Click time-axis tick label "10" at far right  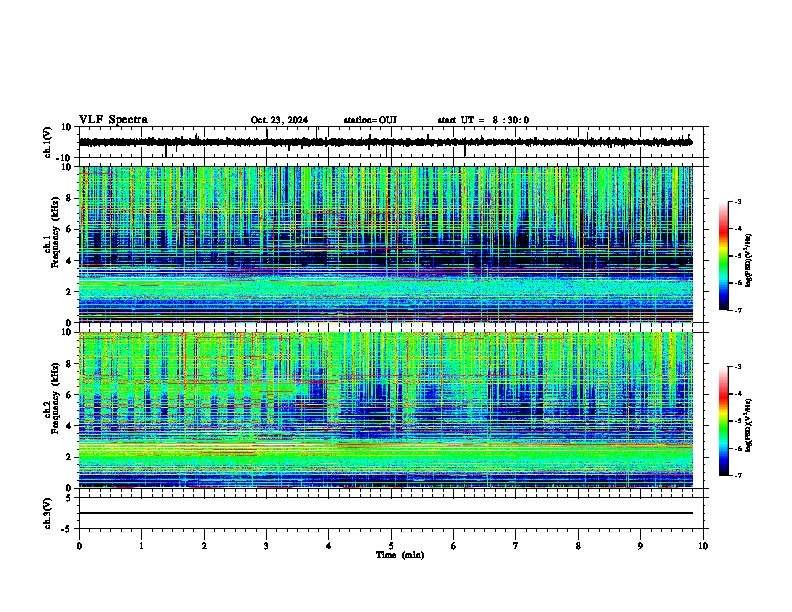point(703,546)
